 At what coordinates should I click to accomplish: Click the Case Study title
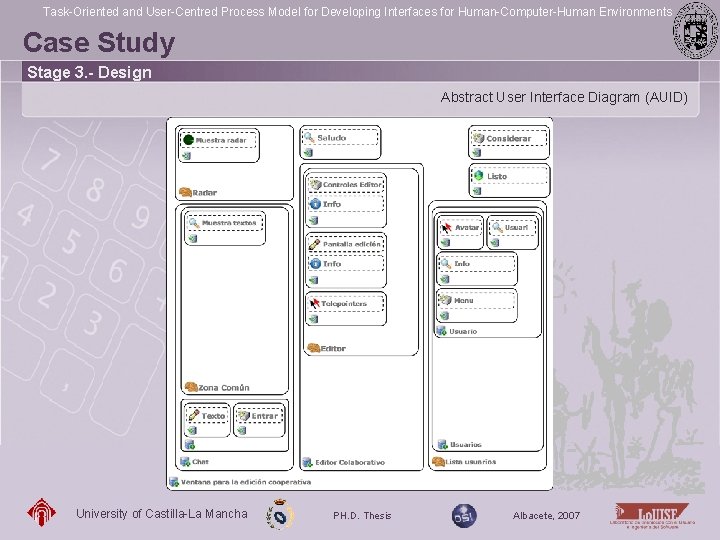coord(99,42)
